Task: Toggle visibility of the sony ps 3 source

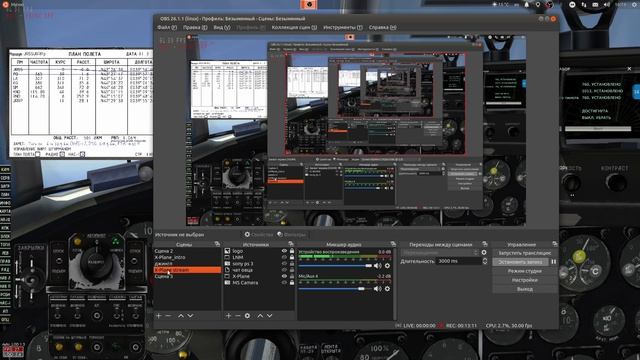Action: 284,264
